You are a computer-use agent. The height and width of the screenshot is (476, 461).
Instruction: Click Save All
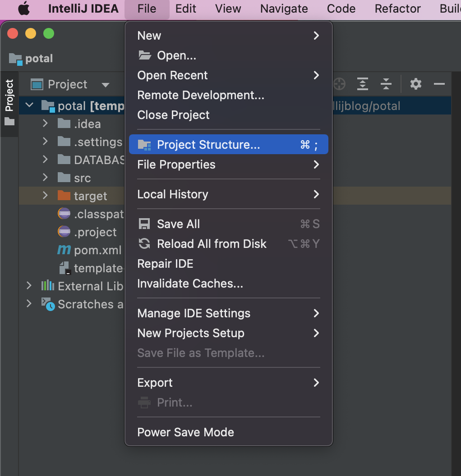228,224
